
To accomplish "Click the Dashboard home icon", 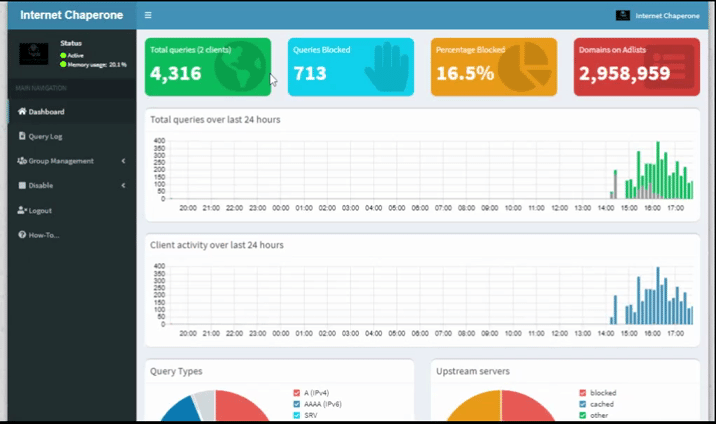I will coord(22,112).
